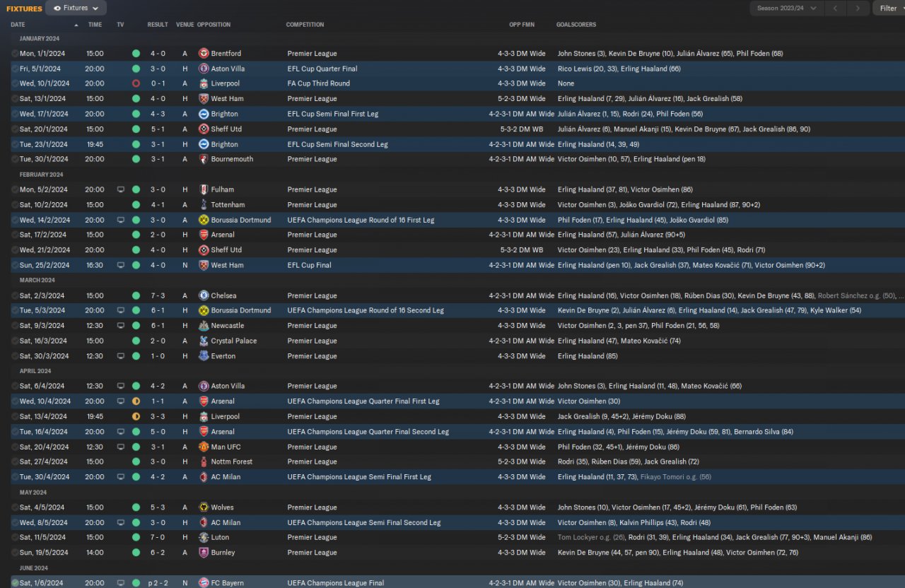The image size is (905, 588).
Task: Click the 14:00 kick-off time for Burnley
Action: [x=95, y=553]
